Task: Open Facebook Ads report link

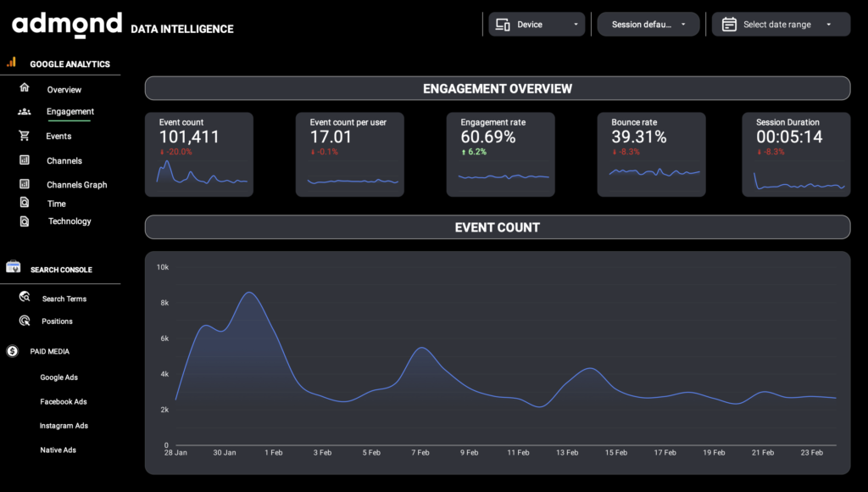Action: point(64,402)
